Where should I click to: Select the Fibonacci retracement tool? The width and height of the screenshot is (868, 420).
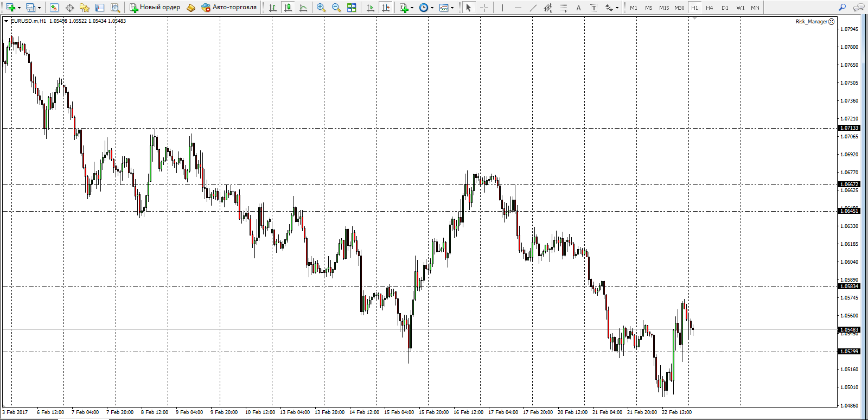pyautogui.click(x=563, y=8)
